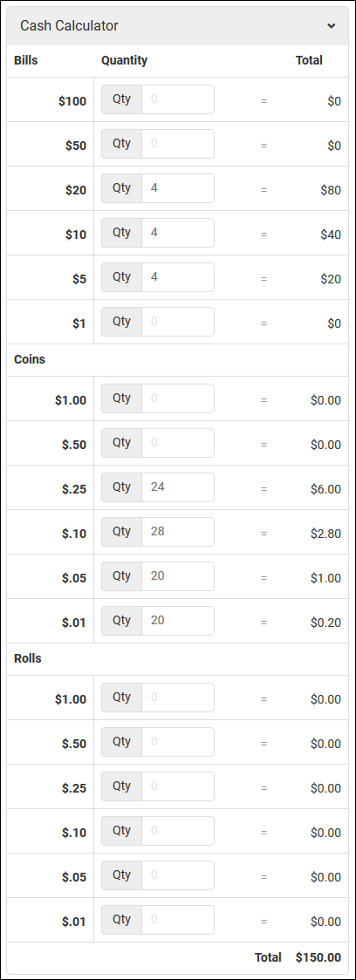Screen dimensions: 356x980
Task: Select the $.50 coins quantity field
Action: pyautogui.click(x=178, y=443)
